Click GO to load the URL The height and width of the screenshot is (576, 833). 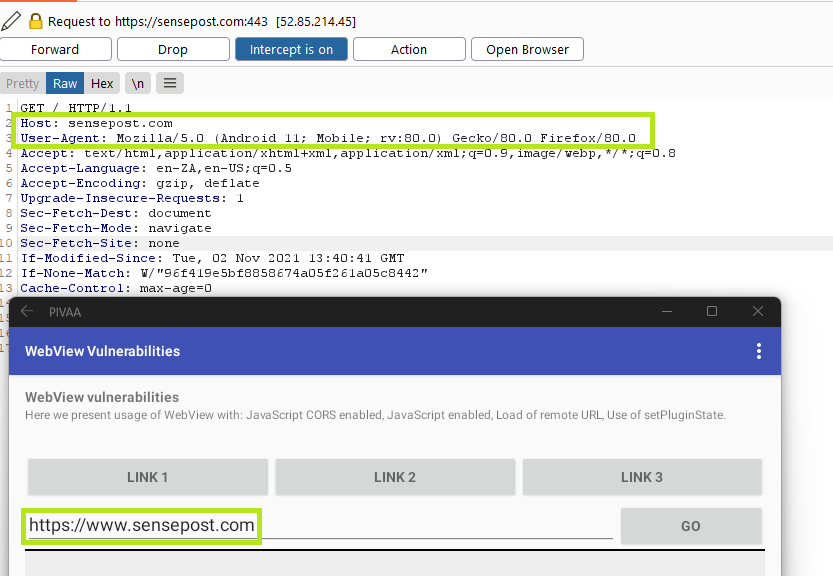click(x=690, y=526)
